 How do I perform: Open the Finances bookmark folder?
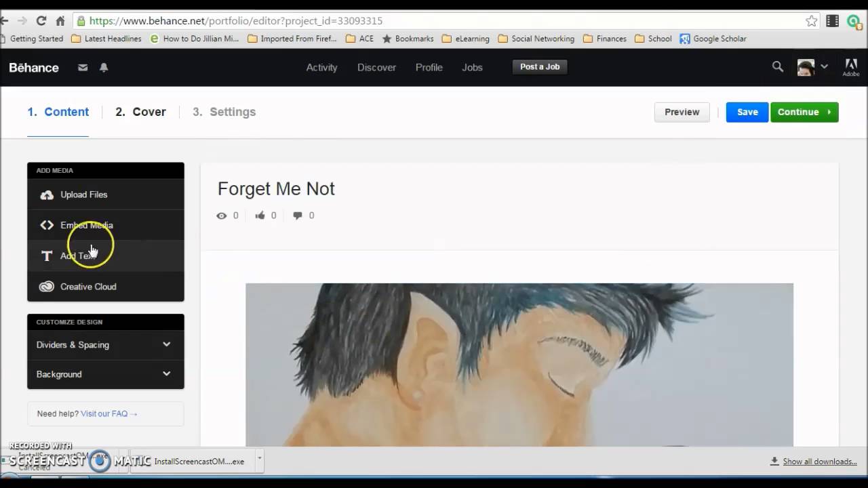pos(604,39)
